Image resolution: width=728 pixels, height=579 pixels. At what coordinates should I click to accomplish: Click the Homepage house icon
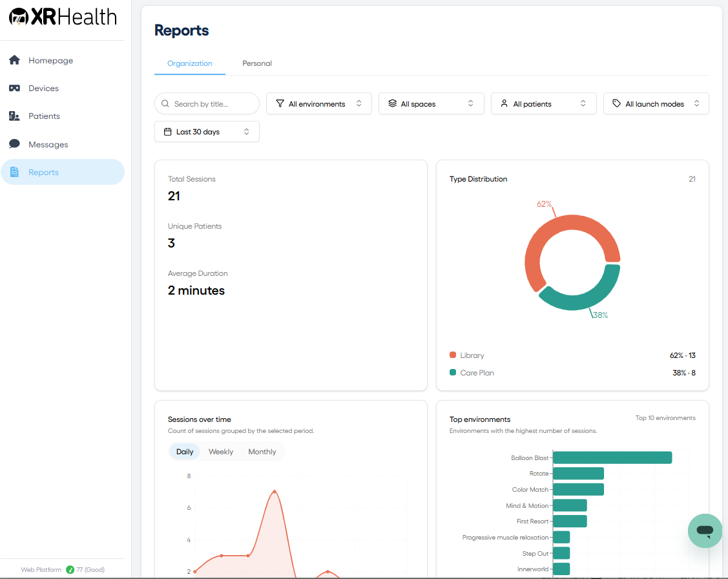pos(14,60)
